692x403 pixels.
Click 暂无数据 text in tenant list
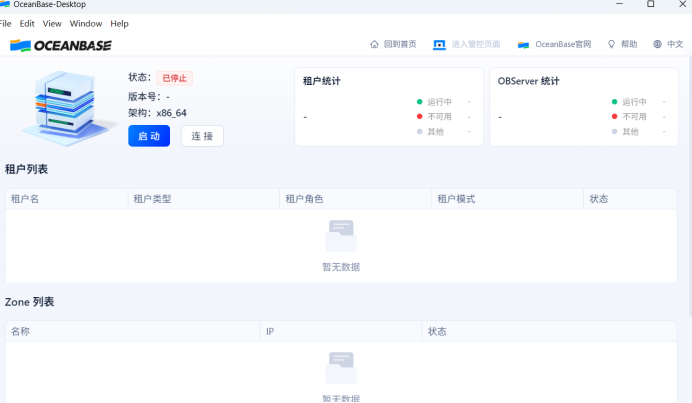coord(341,267)
